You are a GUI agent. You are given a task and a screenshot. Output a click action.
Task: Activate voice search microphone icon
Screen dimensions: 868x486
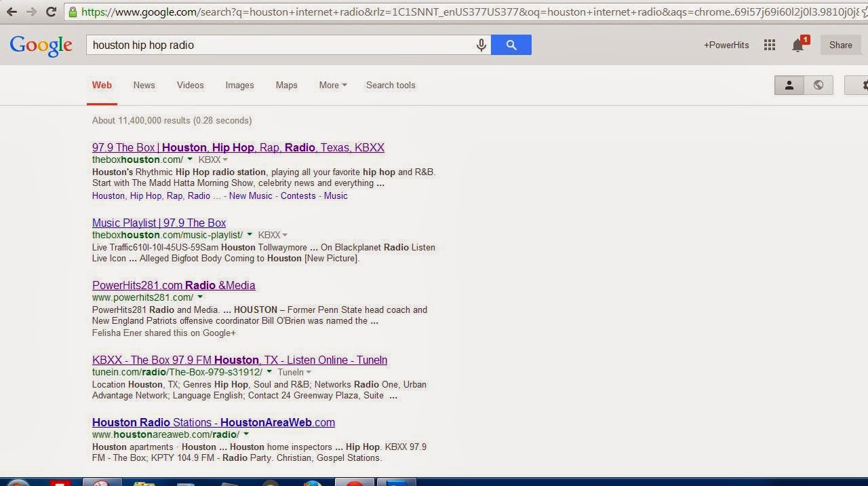pyautogui.click(x=481, y=45)
